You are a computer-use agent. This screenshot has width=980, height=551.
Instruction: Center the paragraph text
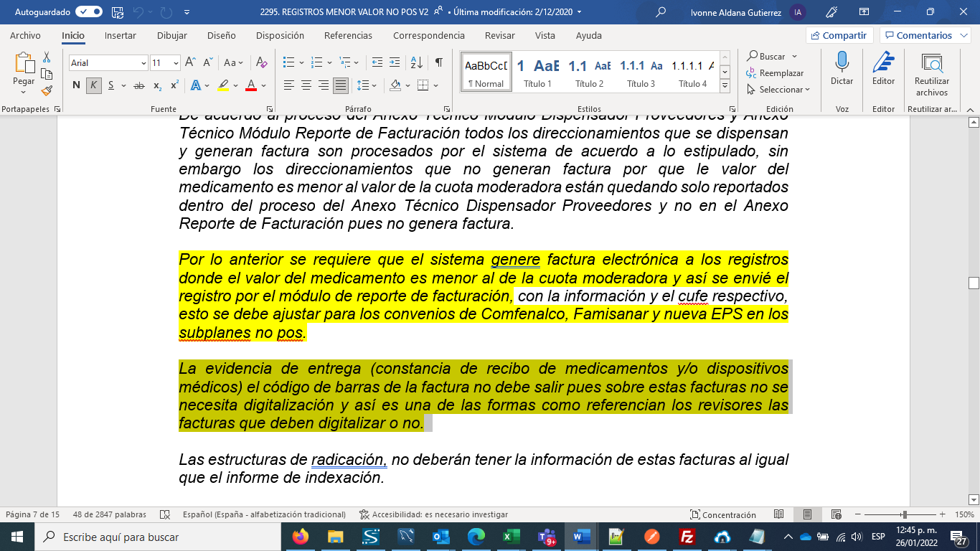point(306,85)
